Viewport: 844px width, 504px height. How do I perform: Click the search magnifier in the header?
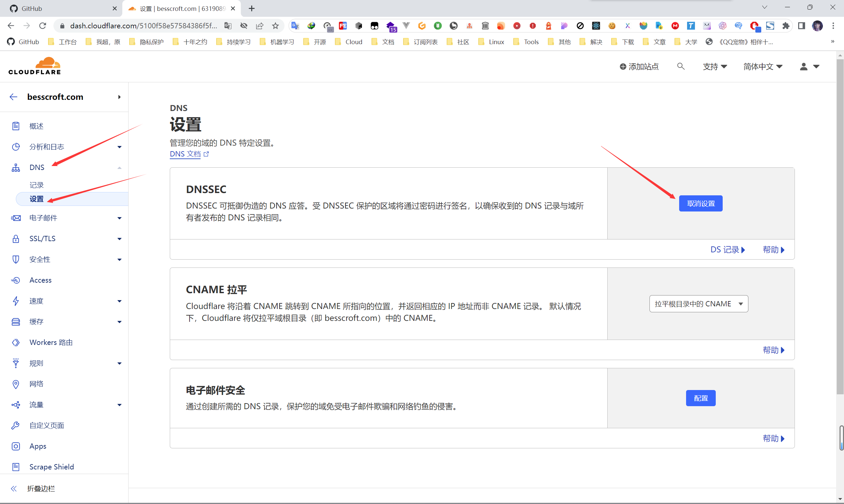click(x=680, y=66)
